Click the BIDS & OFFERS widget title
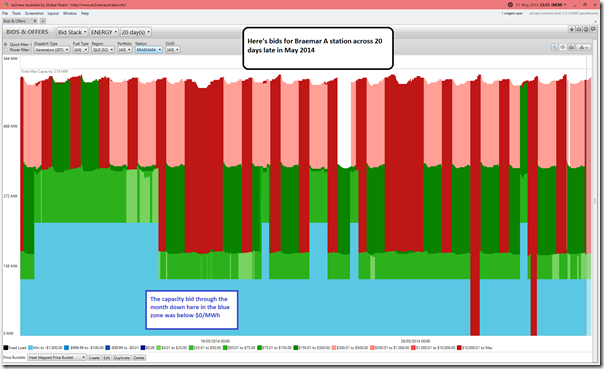 [27, 32]
